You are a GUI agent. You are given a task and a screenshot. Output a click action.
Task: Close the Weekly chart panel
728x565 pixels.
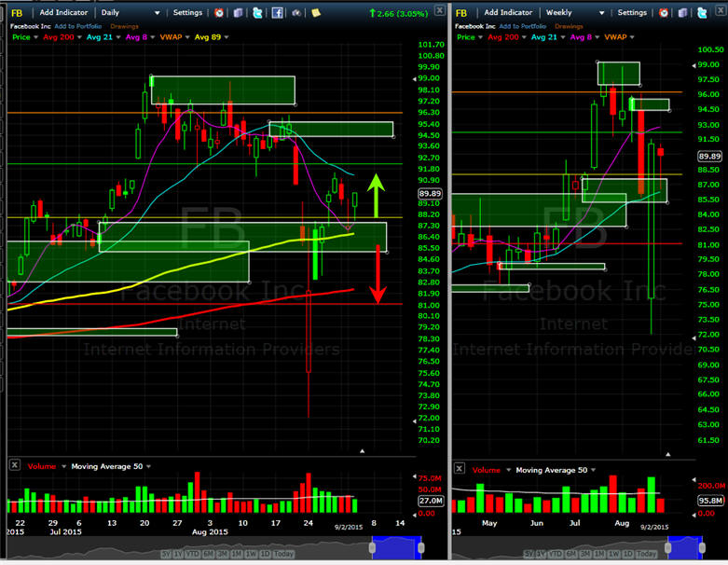pyautogui.click(x=721, y=9)
